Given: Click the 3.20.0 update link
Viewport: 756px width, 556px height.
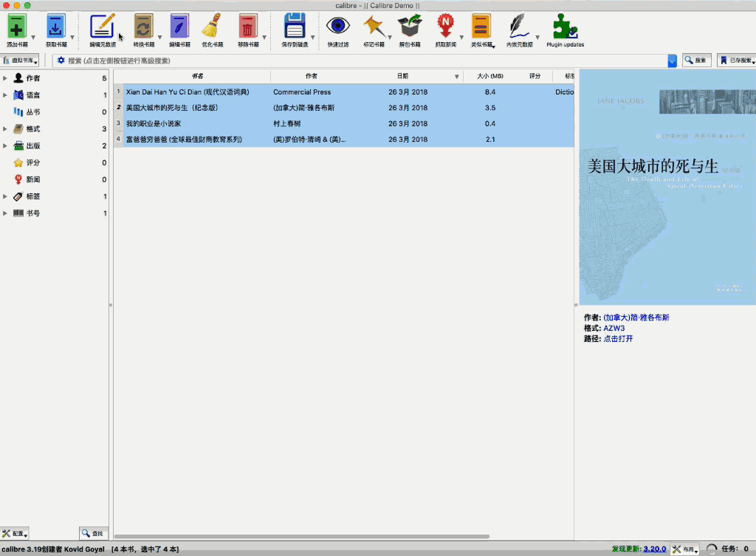Looking at the screenshot, I should 654,549.
